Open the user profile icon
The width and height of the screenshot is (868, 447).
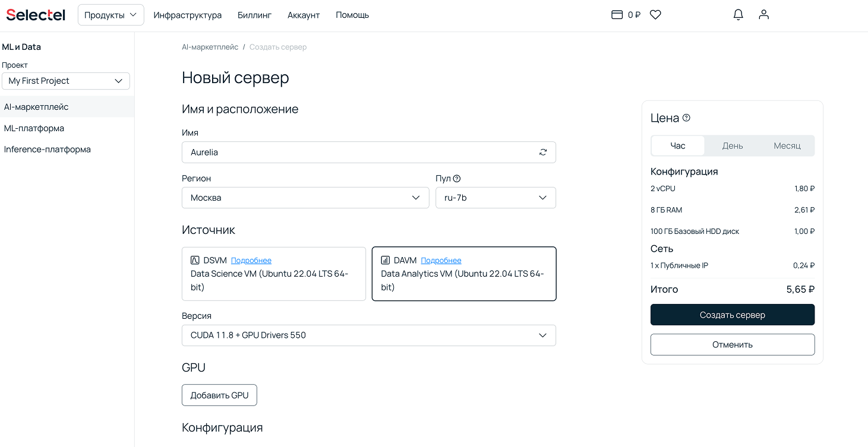(x=763, y=15)
